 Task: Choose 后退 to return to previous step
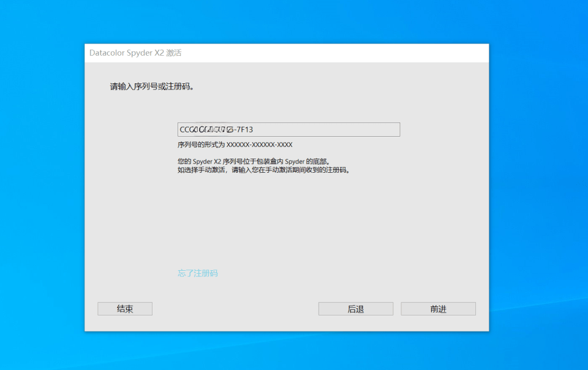[x=355, y=308]
